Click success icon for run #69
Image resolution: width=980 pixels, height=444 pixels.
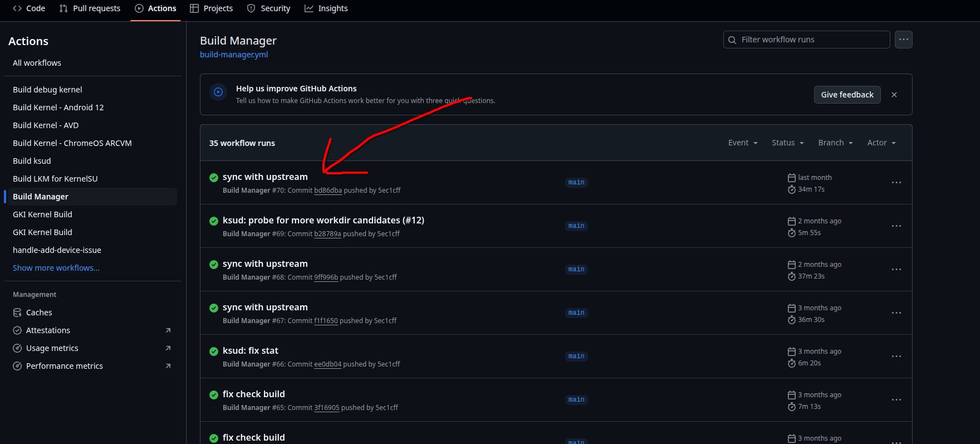click(213, 221)
